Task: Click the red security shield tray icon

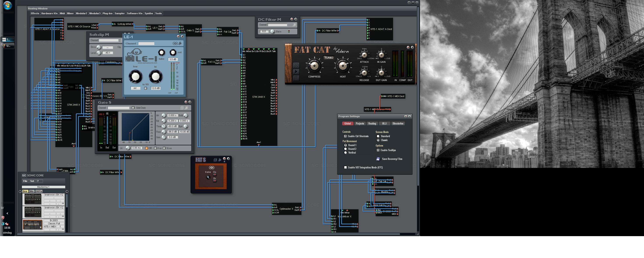Action: click(x=3, y=218)
